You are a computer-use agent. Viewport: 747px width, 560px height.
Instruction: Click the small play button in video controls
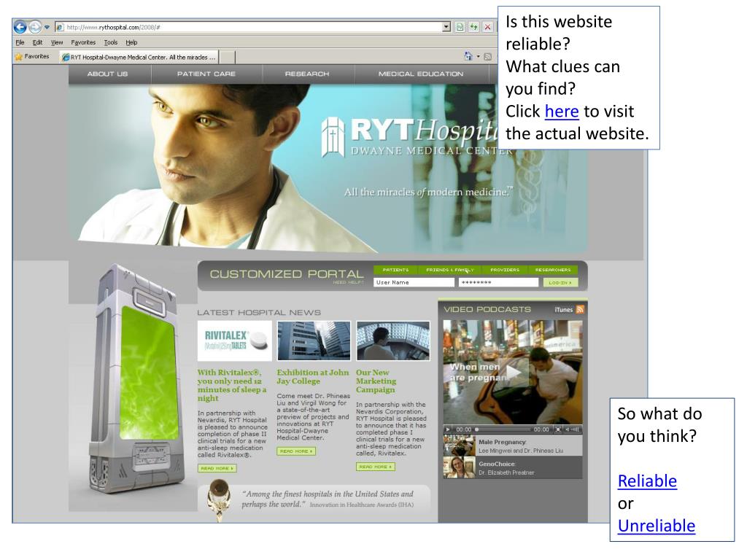click(448, 429)
